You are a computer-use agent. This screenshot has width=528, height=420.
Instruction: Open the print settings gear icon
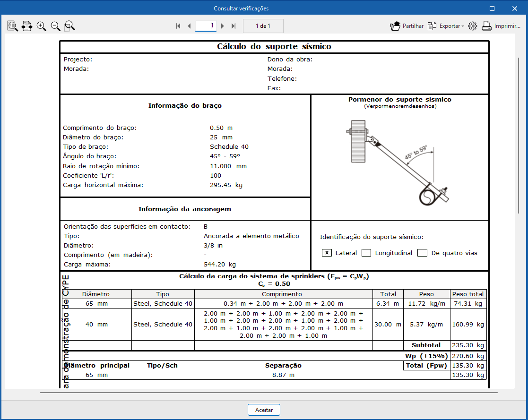472,26
